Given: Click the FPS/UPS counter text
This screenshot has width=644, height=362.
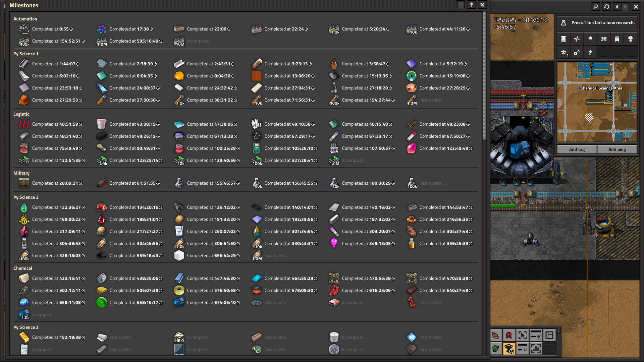Looking at the screenshot, I should pos(520,20).
